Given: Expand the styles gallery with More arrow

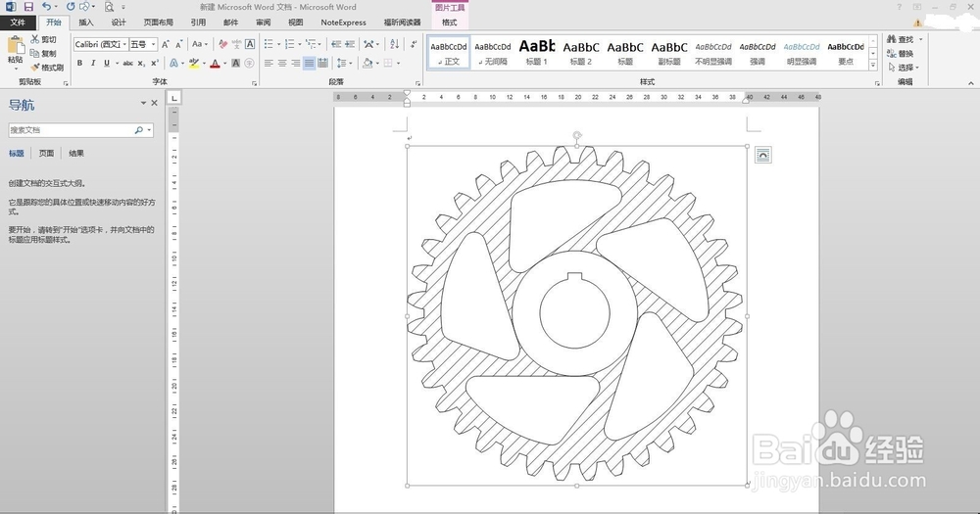Looking at the screenshot, I should coord(873,66).
